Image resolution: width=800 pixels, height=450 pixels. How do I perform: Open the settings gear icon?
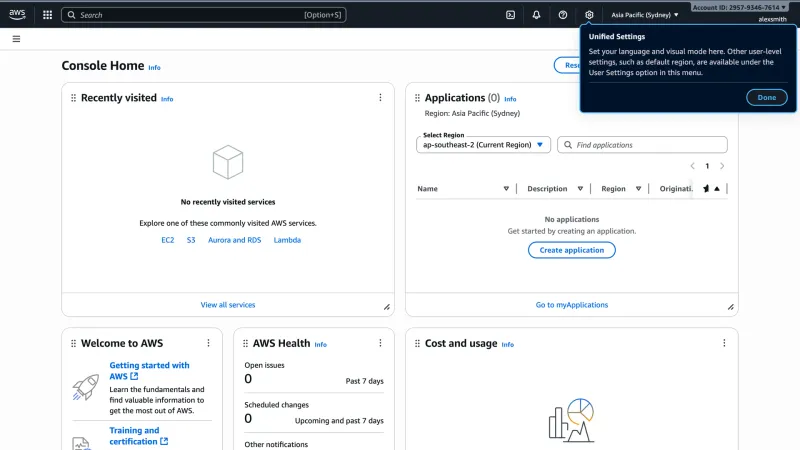589,15
